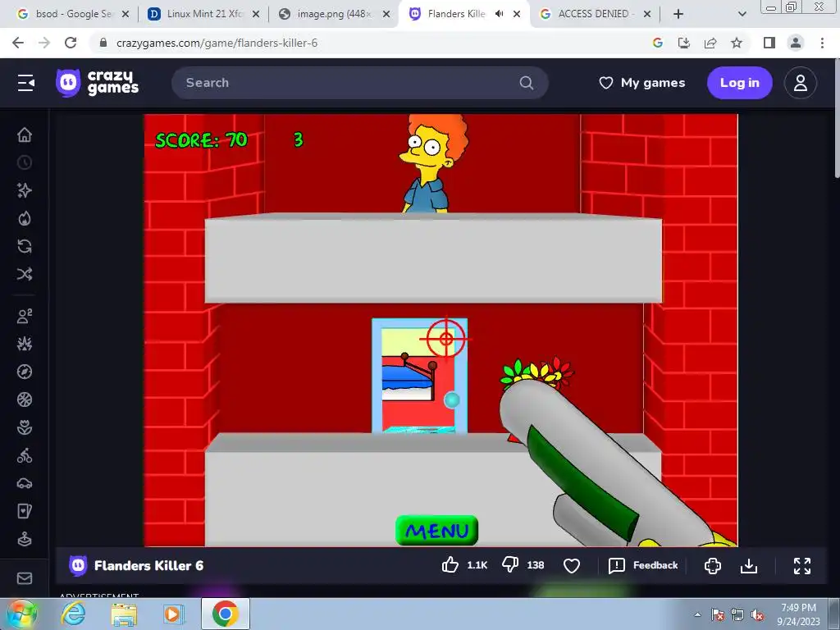Click the envelope contact icon in sidebar
The height and width of the screenshot is (630, 840).
(25, 578)
